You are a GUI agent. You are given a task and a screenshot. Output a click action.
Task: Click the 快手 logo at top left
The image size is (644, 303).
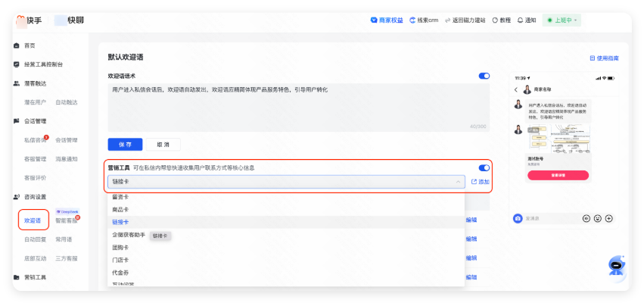pos(30,20)
